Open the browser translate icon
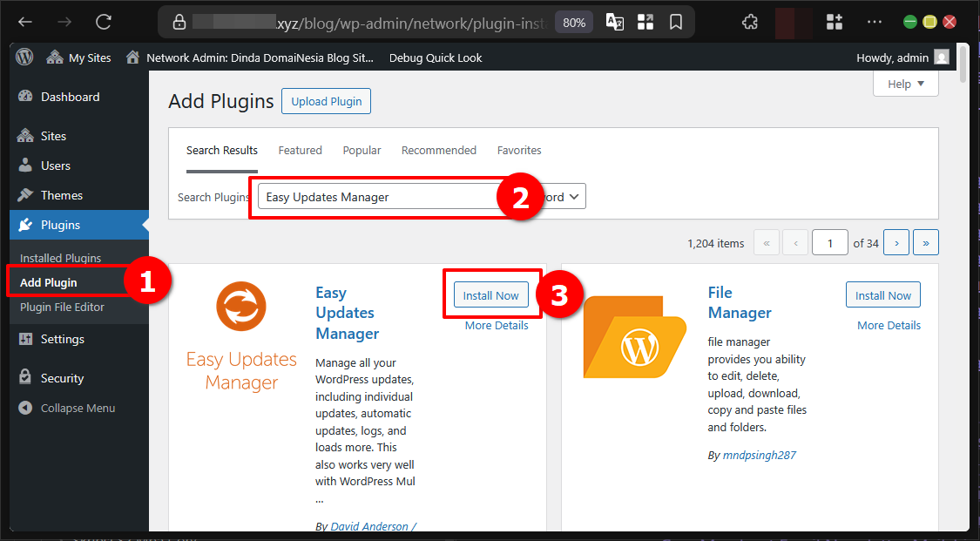Screen dimensions: 980x541 pyautogui.click(x=614, y=22)
